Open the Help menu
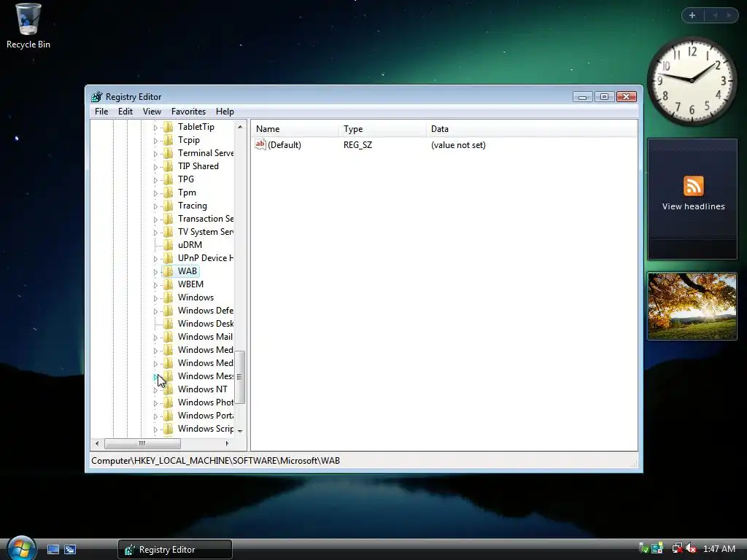Image resolution: width=747 pixels, height=560 pixels. [x=225, y=112]
